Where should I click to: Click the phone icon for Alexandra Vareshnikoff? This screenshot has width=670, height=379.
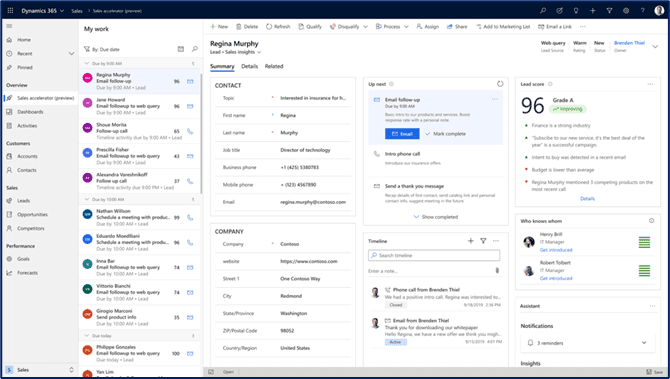click(190, 181)
